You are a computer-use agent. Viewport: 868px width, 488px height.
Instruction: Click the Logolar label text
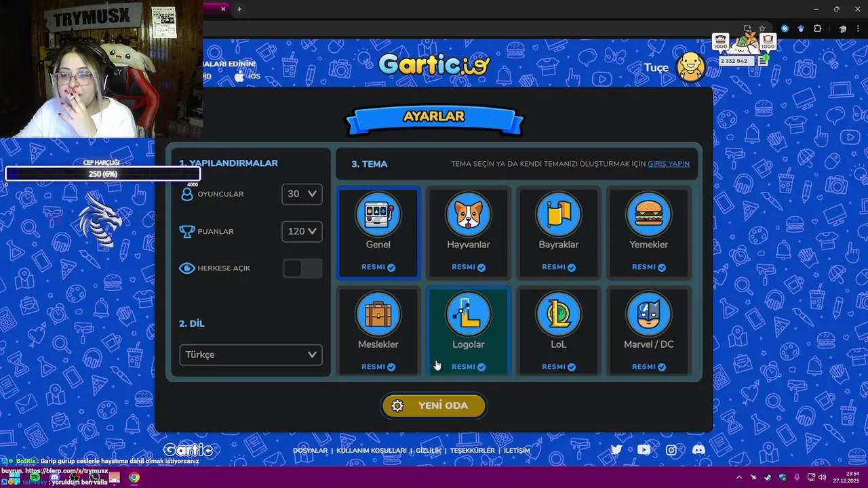tap(468, 344)
